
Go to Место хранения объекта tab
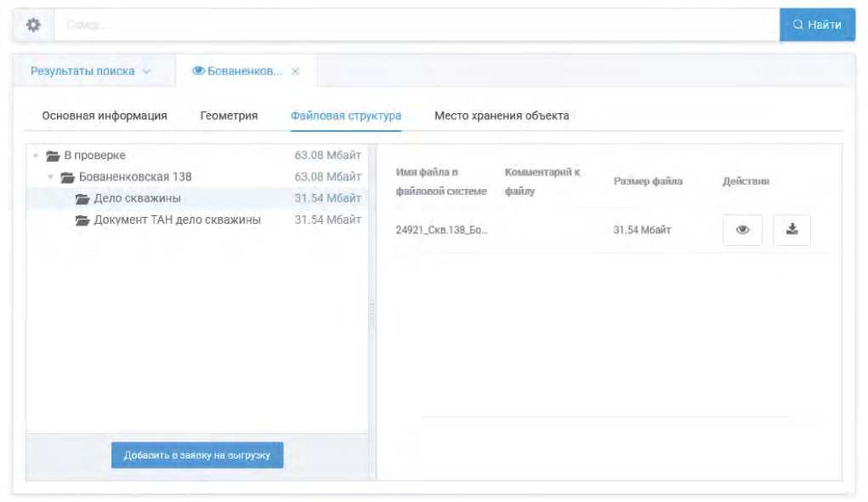click(502, 116)
